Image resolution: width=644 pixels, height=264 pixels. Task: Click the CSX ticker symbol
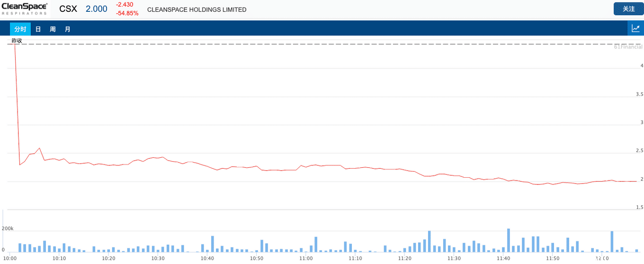tap(68, 9)
